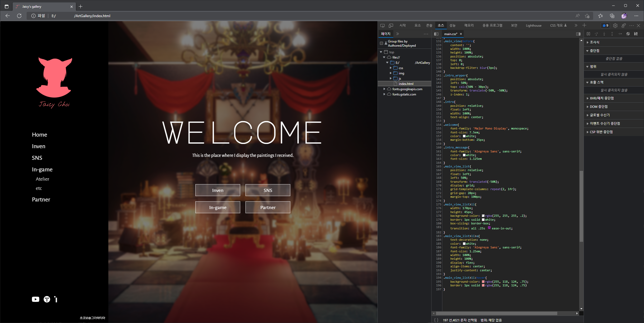Click the In-game button on welcome page
Image resolution: width=644 pixels, height=323 pixels.
tap(217, 208)
